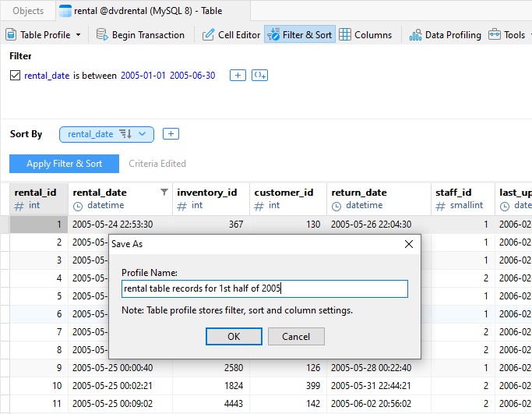Add another Sort By column

171,134
